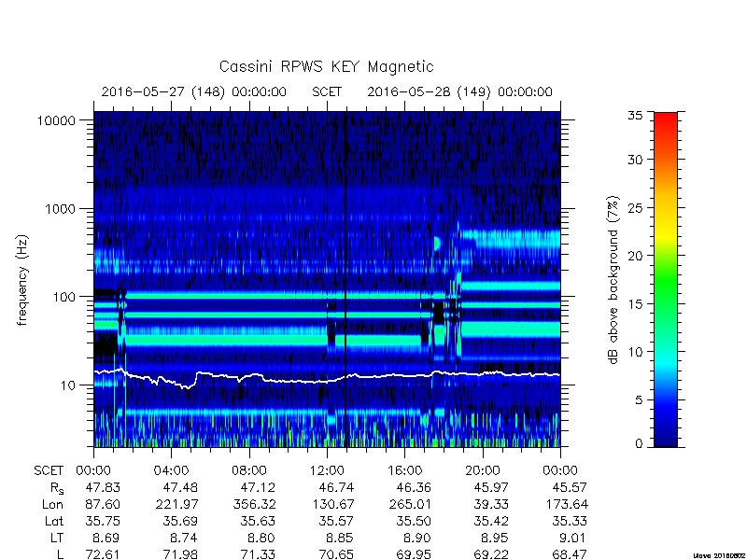Click the red top of the color bar

click(666, 118)
